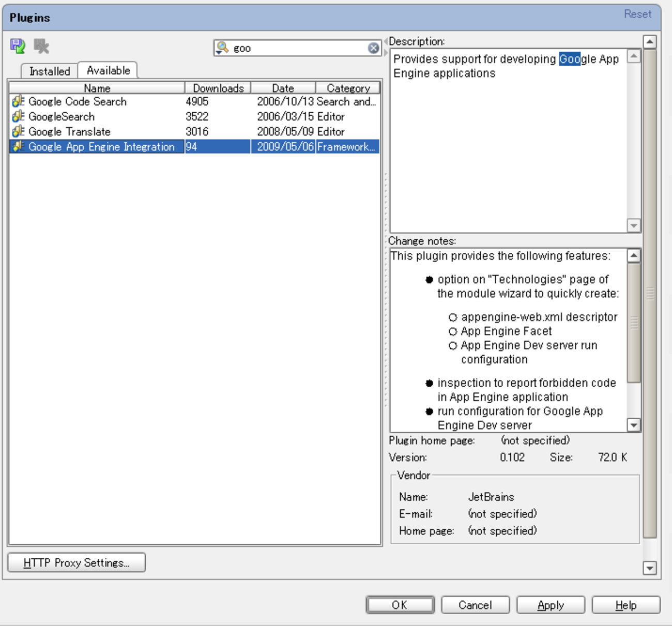Open HTTP Proxy Settings
Image resolution: width=672 pixels, height=626 pixels.
point(77,562)
